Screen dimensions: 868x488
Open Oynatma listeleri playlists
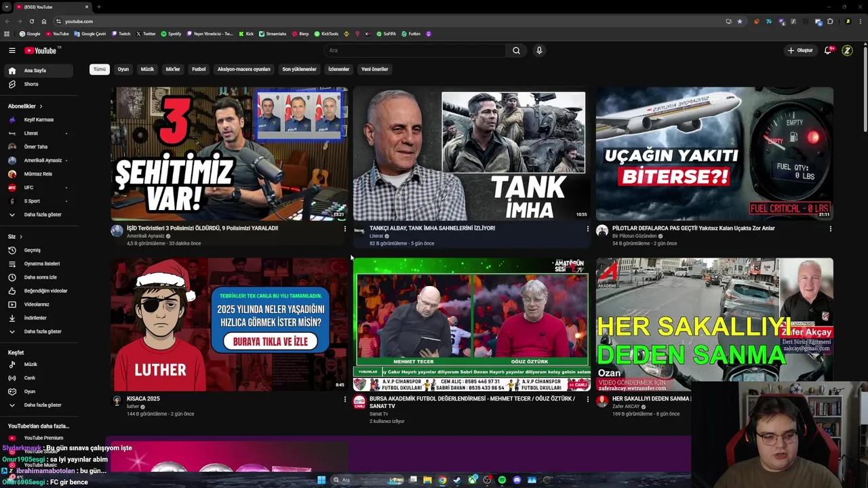39,264
